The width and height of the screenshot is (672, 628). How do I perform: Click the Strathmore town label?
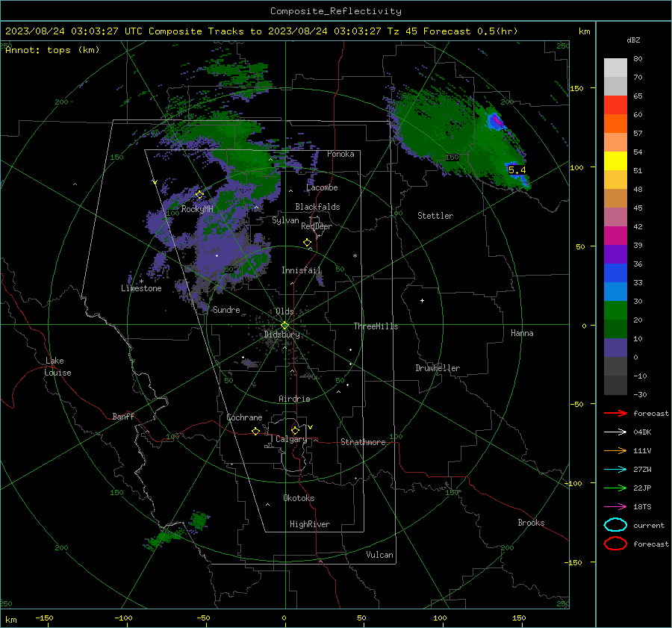tap(363, 442)
